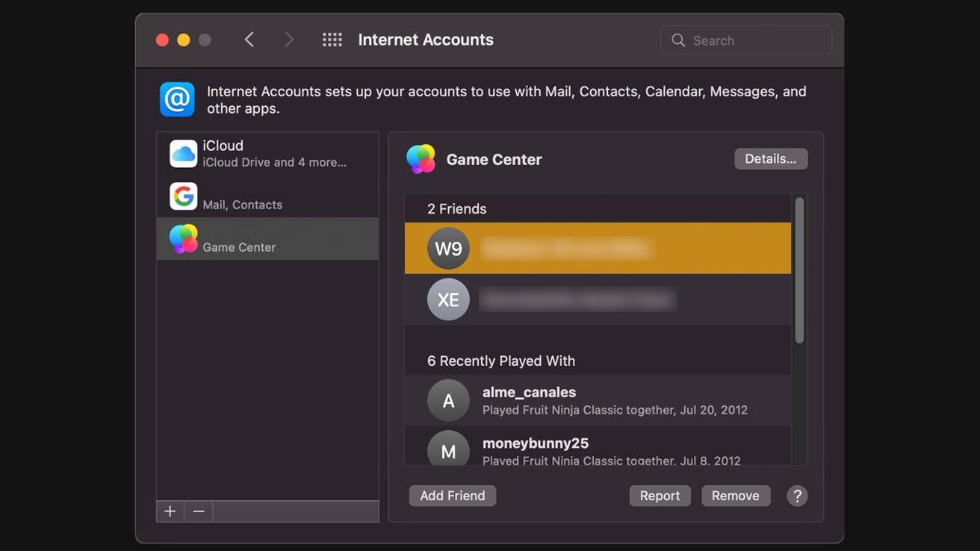The image size is (980, 551).
Task: Click the W9 friend avatar
Action: (448, 248)
